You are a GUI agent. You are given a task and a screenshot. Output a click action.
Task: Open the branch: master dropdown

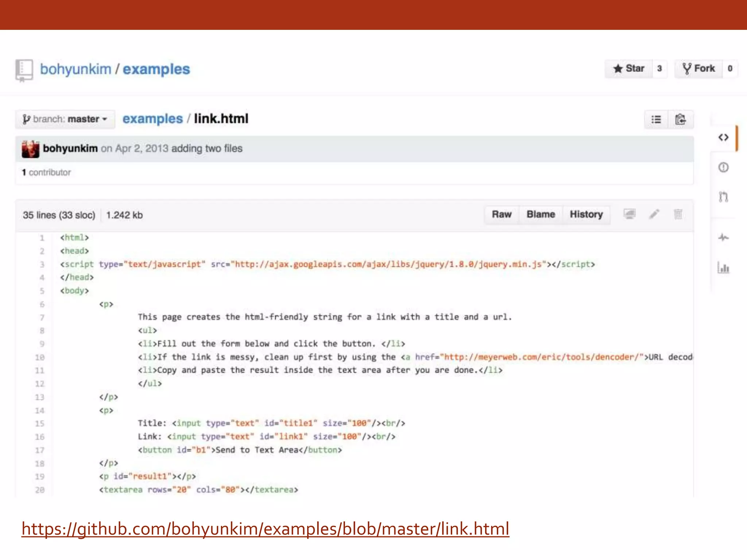(x=65, y=119)
